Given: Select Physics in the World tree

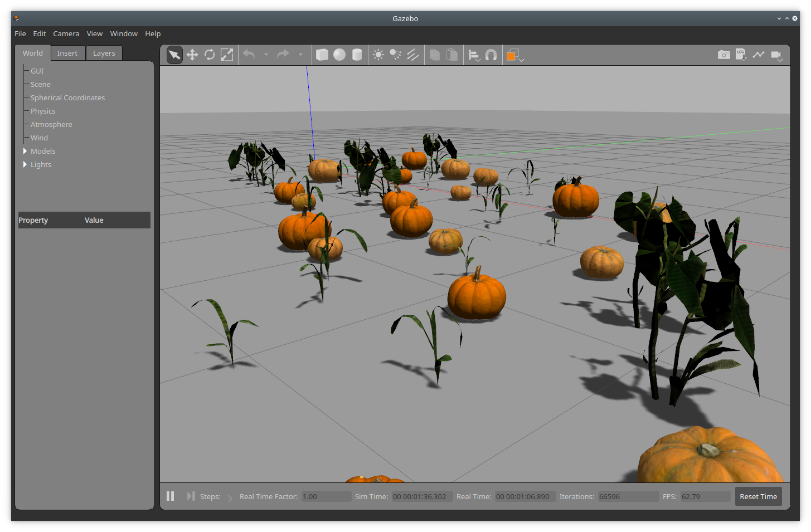Looking at the screenshot, I should [x=43, y=111].
